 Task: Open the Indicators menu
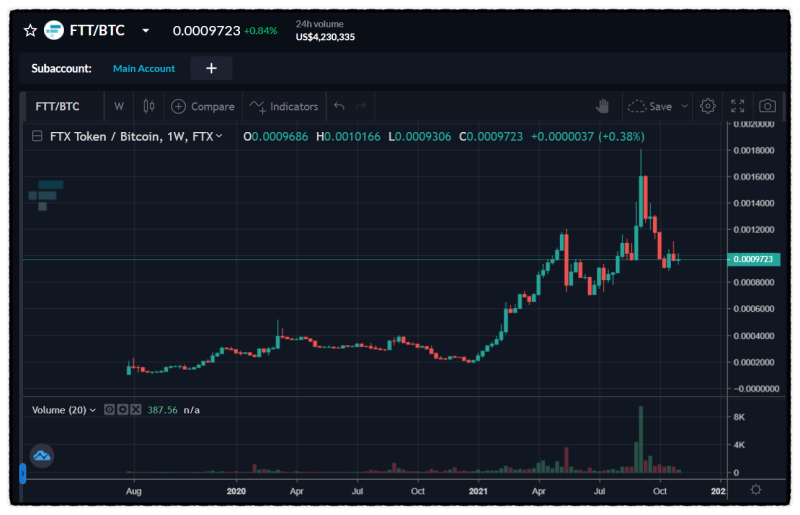(284, 106)
